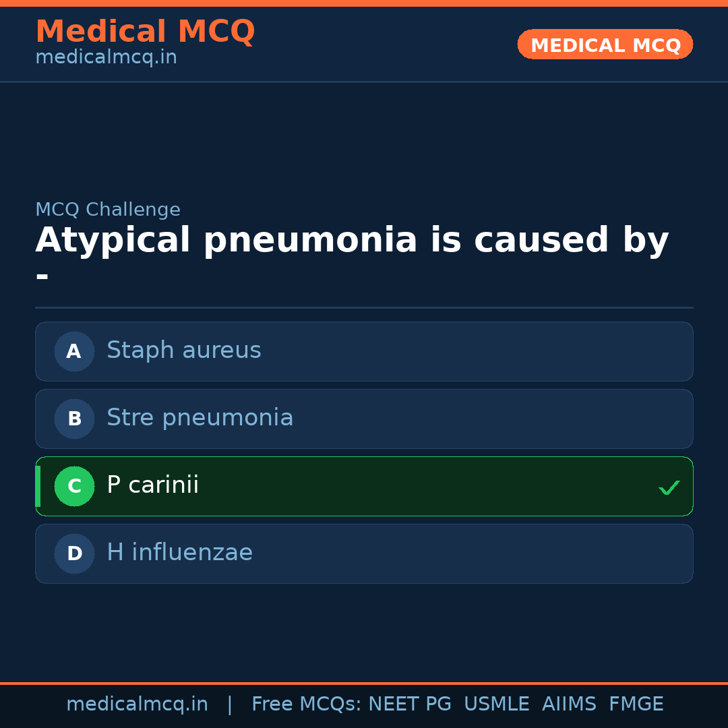Select the circular A option badge

pyautogui.click(x=74, y=351)
